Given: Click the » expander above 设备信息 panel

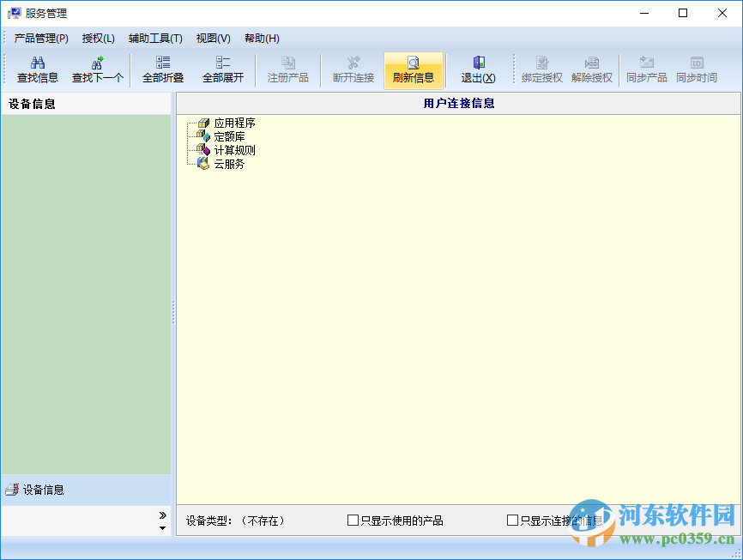Looking at the screenshot, I should (x=161, y=515).
